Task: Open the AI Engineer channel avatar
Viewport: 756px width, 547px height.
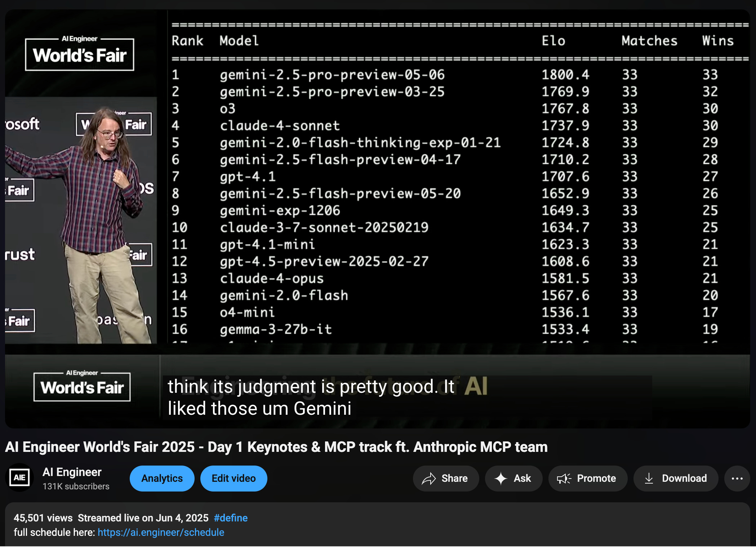Action: pyautogui.click(x=19, y=478)
